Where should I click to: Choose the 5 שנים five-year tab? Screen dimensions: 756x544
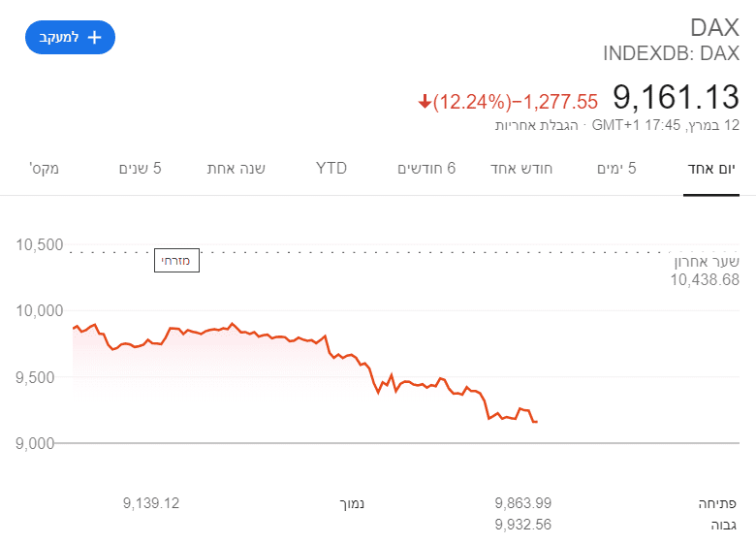(x=141, y=169)
